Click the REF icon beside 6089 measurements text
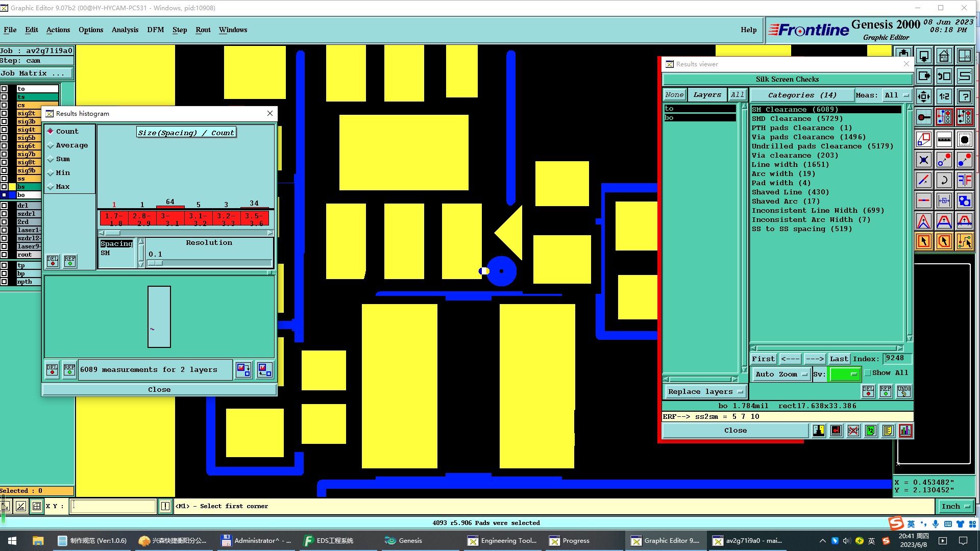Screen dimensions: 980x551 tap(69, 370)
